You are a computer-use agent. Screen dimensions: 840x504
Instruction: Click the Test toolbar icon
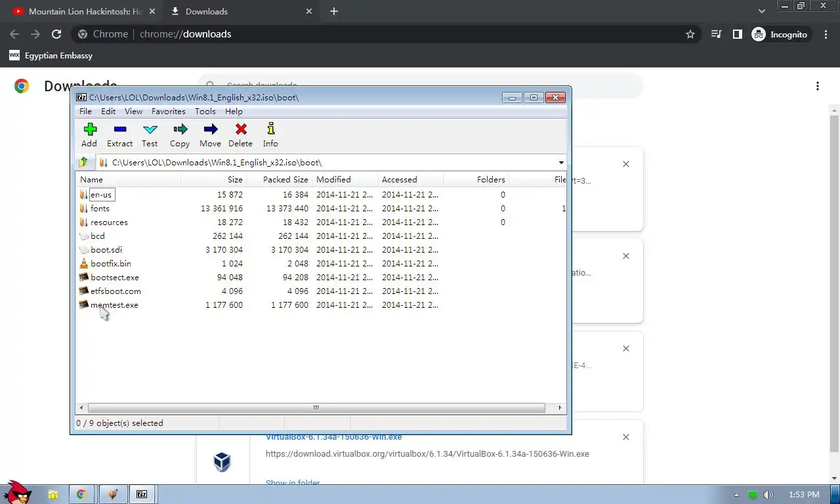[x=150, y=135]
